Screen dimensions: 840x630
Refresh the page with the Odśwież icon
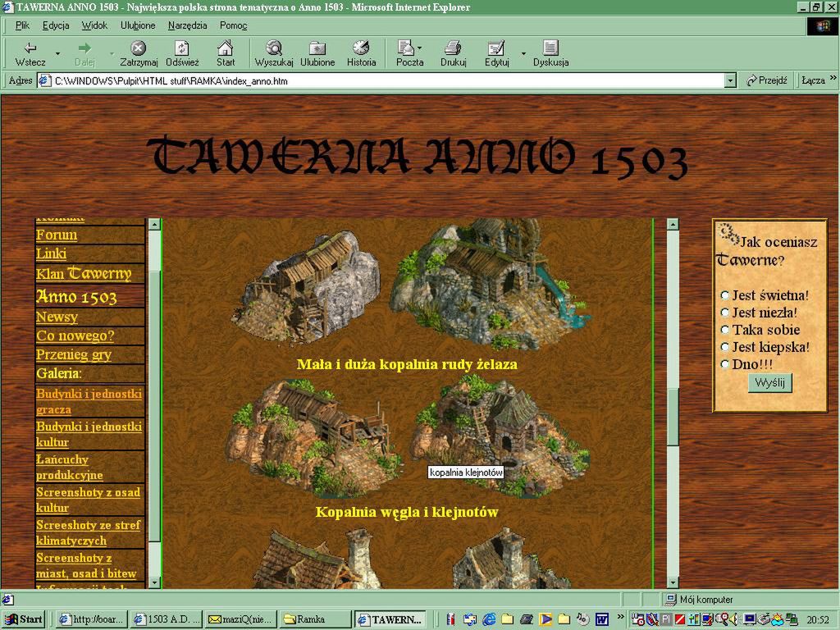(182, 48)
